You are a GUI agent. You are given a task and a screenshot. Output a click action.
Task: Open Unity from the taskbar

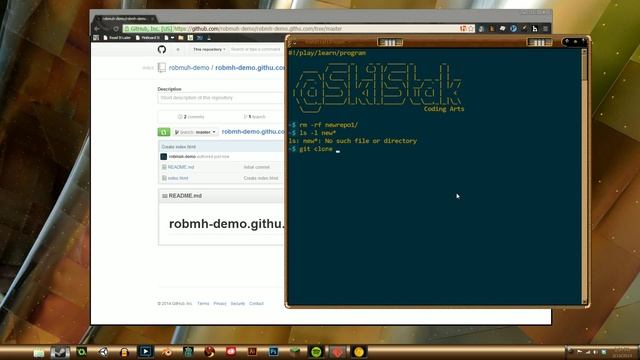[x=103, y=352]
